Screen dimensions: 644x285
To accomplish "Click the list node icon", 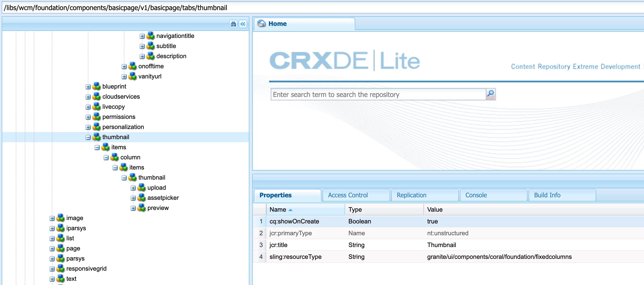I will [x=61, y=238].
